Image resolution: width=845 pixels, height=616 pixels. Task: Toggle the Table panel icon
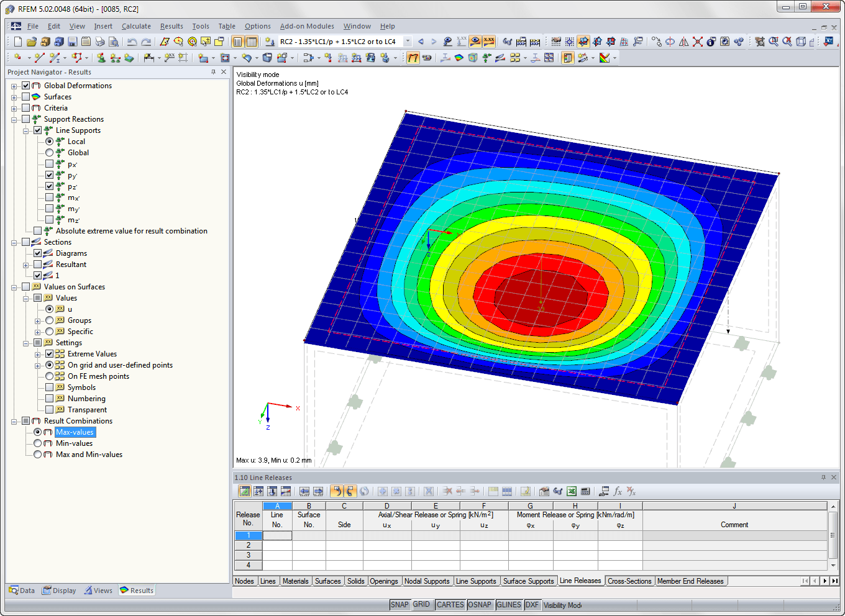(x=251, y=42)
